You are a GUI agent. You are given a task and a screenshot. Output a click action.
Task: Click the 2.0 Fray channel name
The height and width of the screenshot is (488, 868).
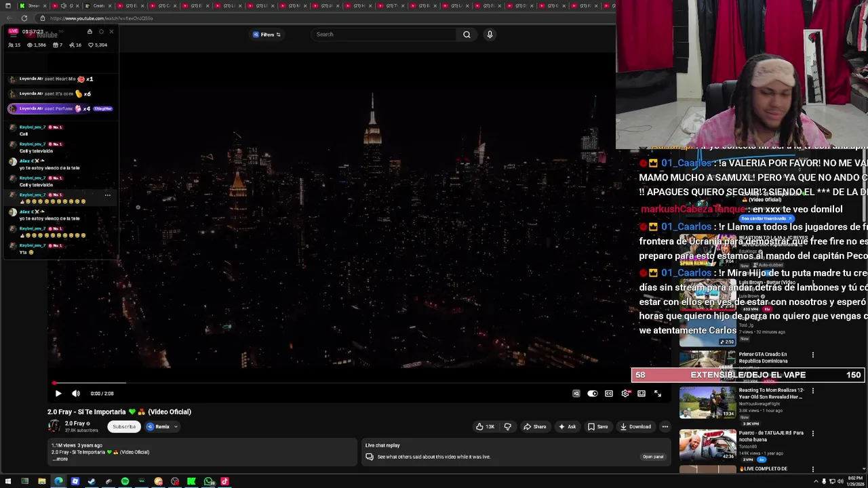(x=75, y=424)
